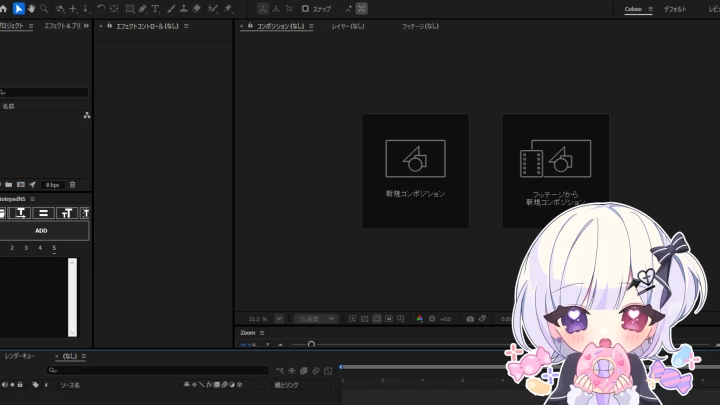
Task: Select the Hand tool
Action: tap(31, 9)
